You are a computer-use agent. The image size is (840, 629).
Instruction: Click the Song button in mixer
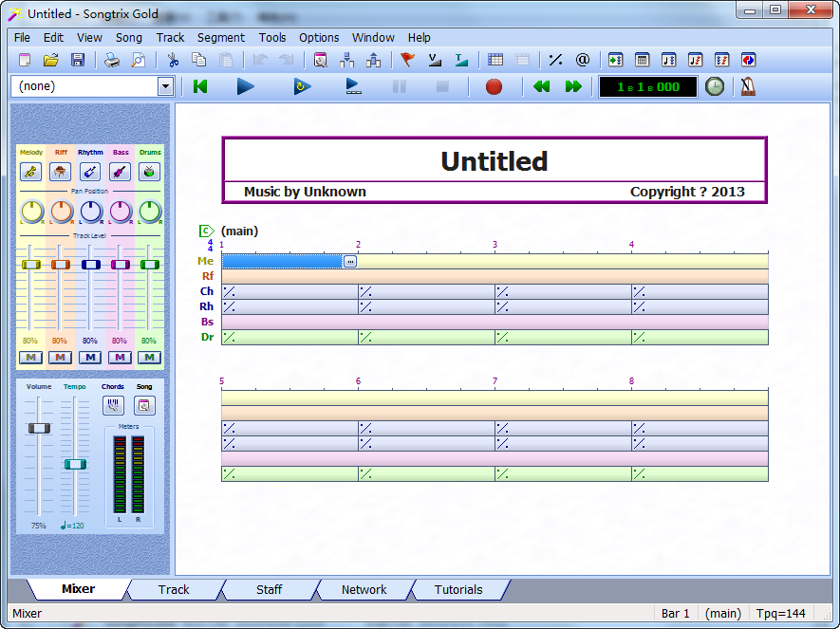[x=143, y=405]
